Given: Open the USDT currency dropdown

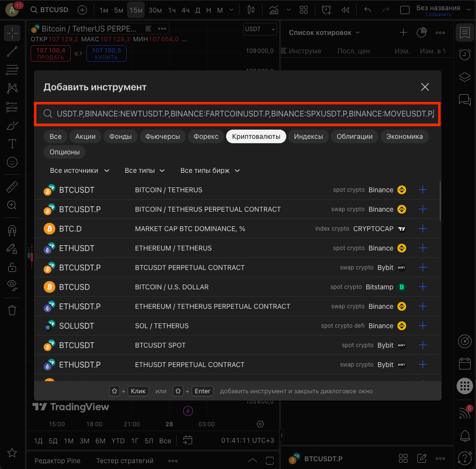Looking at the screenshot, I should [260, 29].
